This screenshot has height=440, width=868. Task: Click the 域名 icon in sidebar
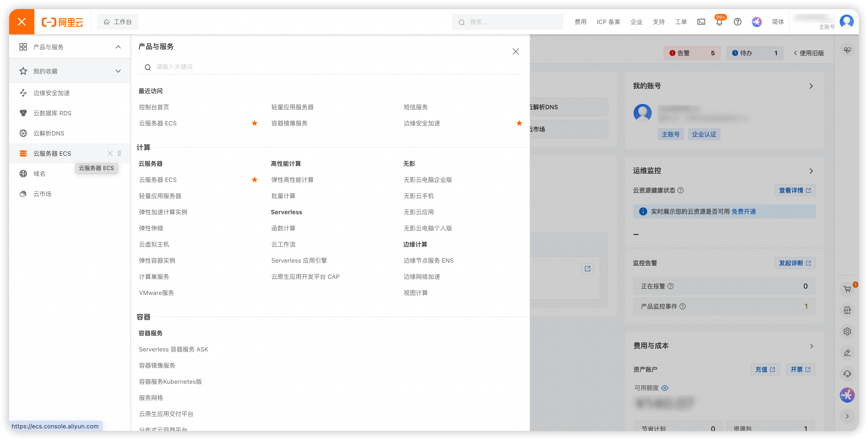(22, 173)
